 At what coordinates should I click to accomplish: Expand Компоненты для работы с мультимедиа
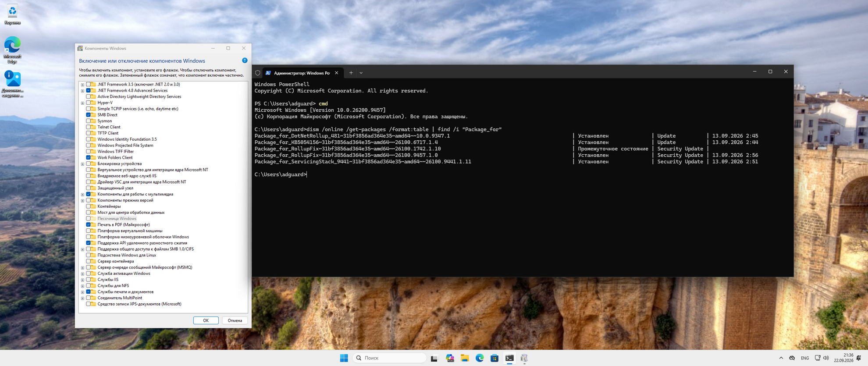coord(82,195)
